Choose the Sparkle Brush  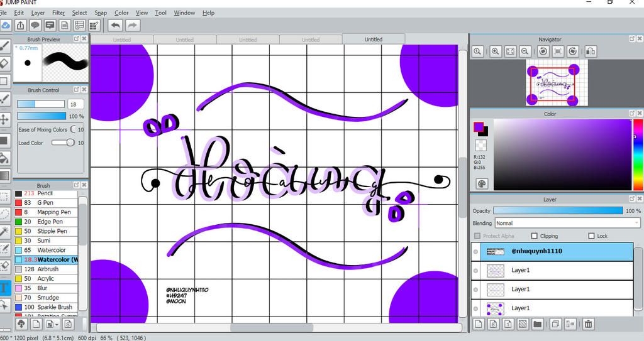[46, 307]
